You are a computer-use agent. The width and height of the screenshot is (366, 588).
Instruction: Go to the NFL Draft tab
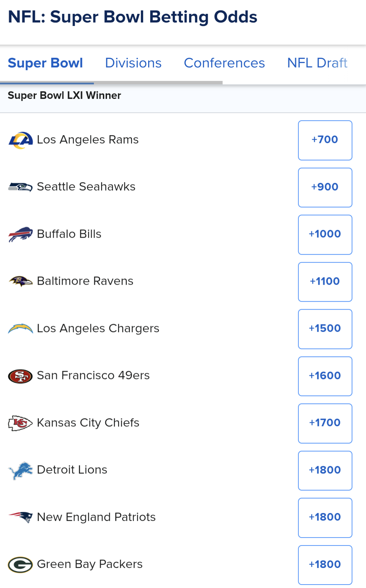pyautogui.click(x=317, y=63)
